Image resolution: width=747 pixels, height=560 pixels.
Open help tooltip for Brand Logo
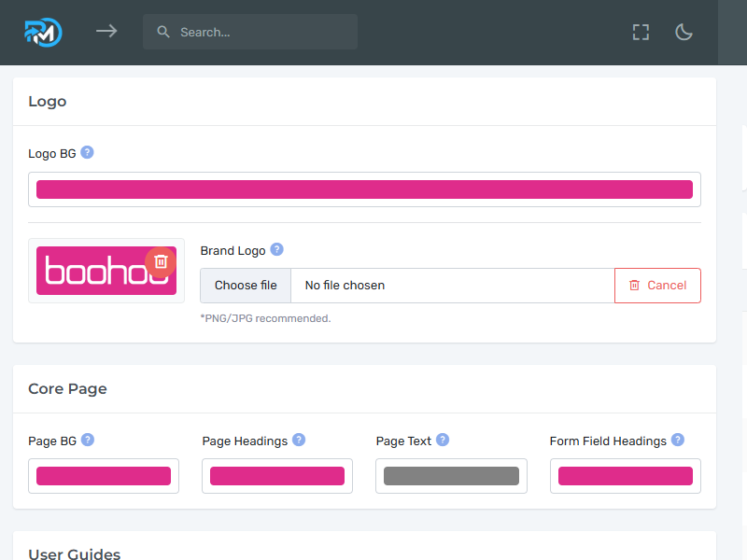(x=276, y=250)
